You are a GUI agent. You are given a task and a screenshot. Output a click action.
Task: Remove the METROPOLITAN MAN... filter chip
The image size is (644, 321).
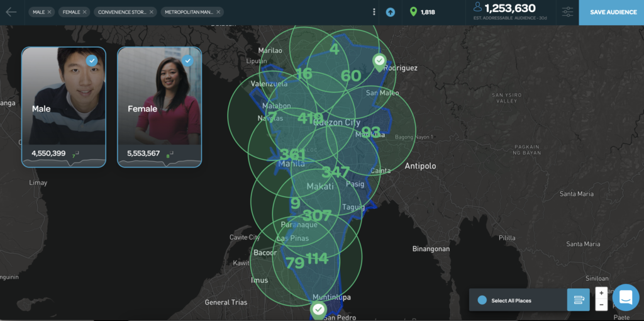tap(218, 12)
